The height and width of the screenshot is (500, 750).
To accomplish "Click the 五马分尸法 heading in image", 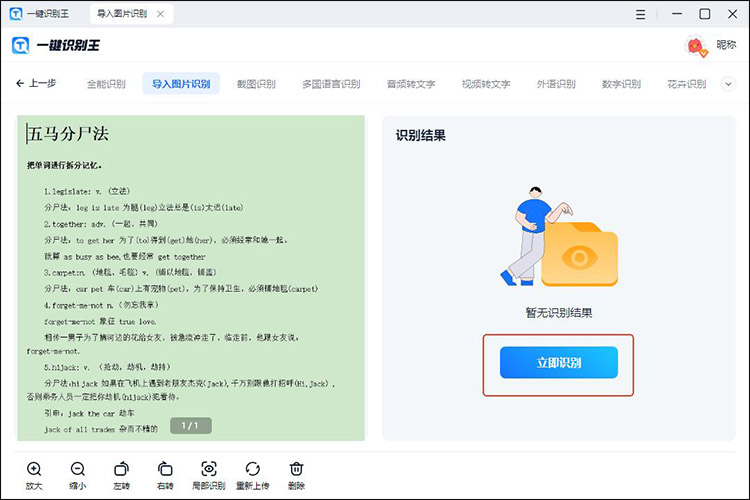I will pyautogui.click(x=68, y=133).
